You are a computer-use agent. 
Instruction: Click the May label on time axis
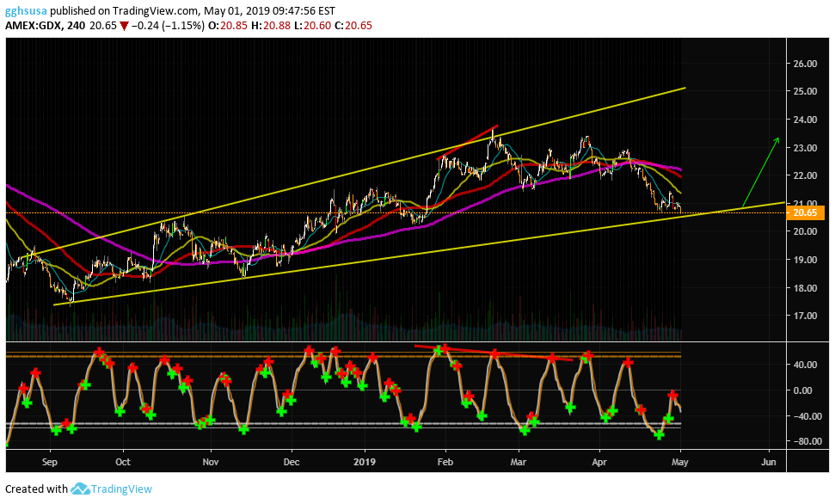(x=680, y=462)
